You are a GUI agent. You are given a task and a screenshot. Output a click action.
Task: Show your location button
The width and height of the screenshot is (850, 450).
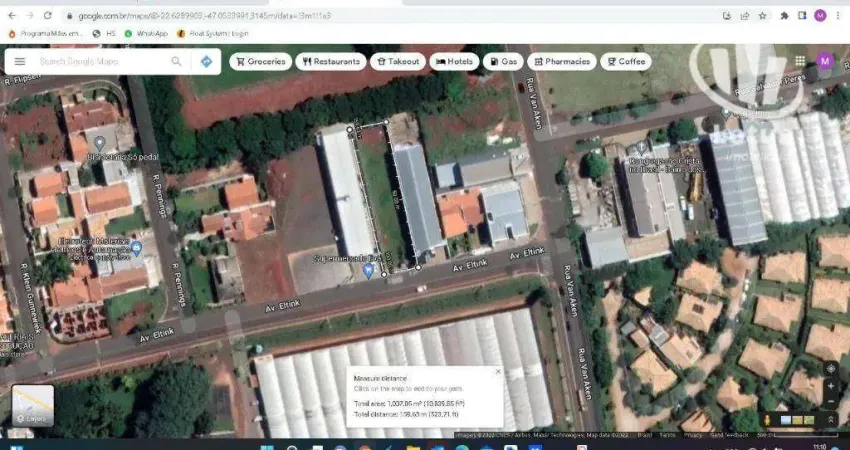830,369
